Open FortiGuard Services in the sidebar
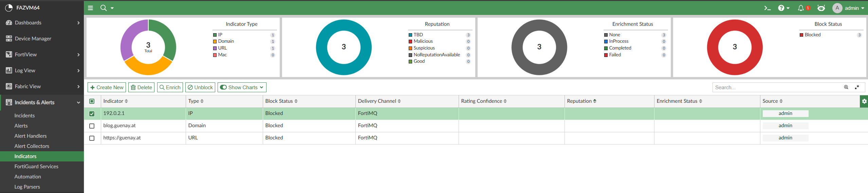The height and width of the screenshot is (193, 868). [x=36, y=167]
